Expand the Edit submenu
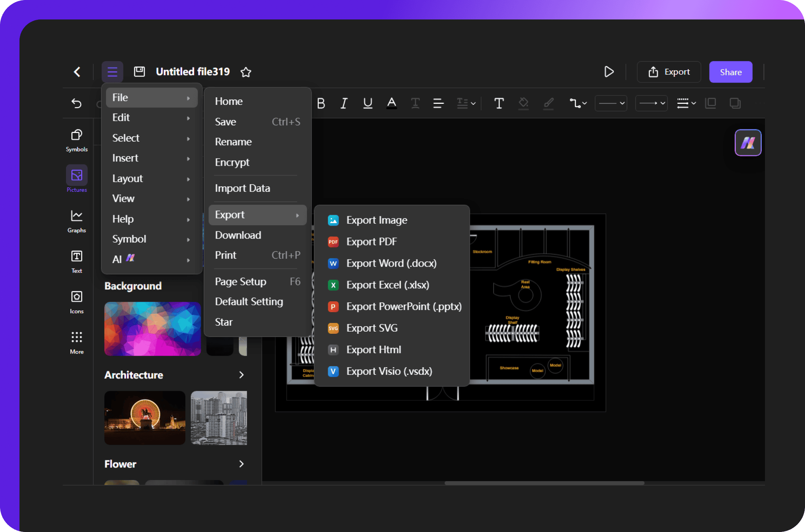This screenshot has height=532, width=805. (x=151, y=118)
